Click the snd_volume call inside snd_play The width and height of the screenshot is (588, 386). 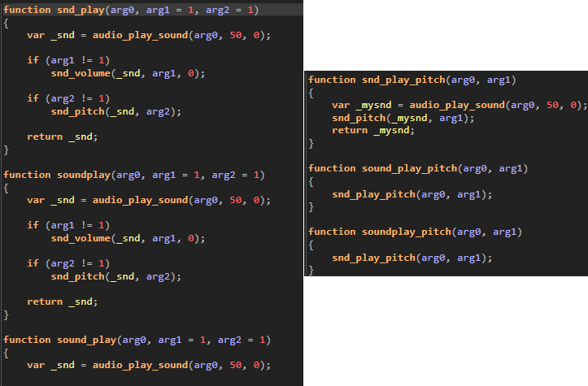click(128, 73)
